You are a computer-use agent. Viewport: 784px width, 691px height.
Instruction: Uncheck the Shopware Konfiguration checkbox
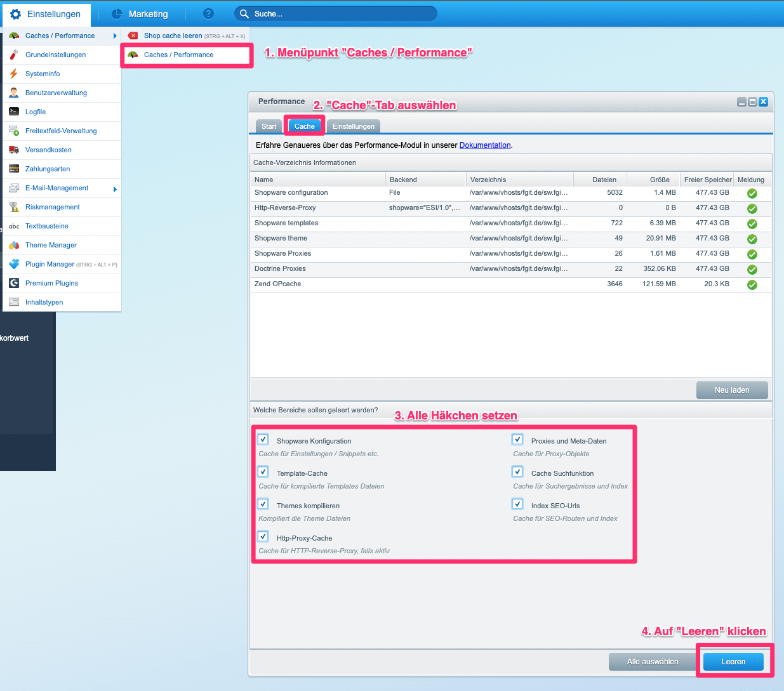tap(263, 439)
